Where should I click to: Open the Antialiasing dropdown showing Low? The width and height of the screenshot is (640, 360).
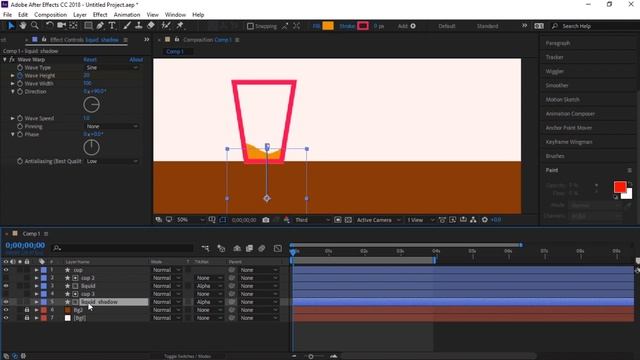click(111, 161)
